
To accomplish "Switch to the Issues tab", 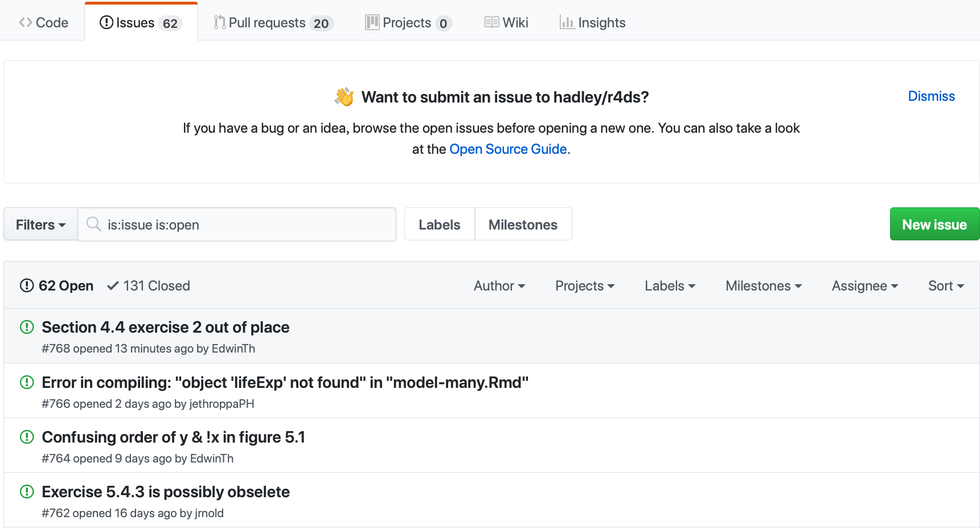I will pyautogui.click(x=141, y=23).
